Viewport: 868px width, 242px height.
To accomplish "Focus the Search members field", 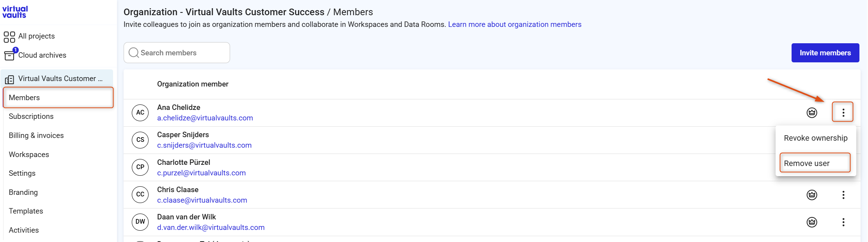I will pos(177,53).
